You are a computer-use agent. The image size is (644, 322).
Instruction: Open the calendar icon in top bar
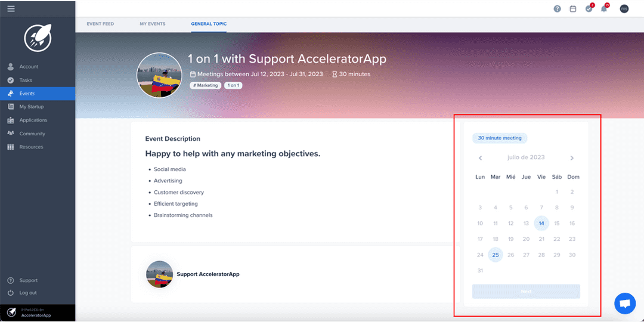573,8
